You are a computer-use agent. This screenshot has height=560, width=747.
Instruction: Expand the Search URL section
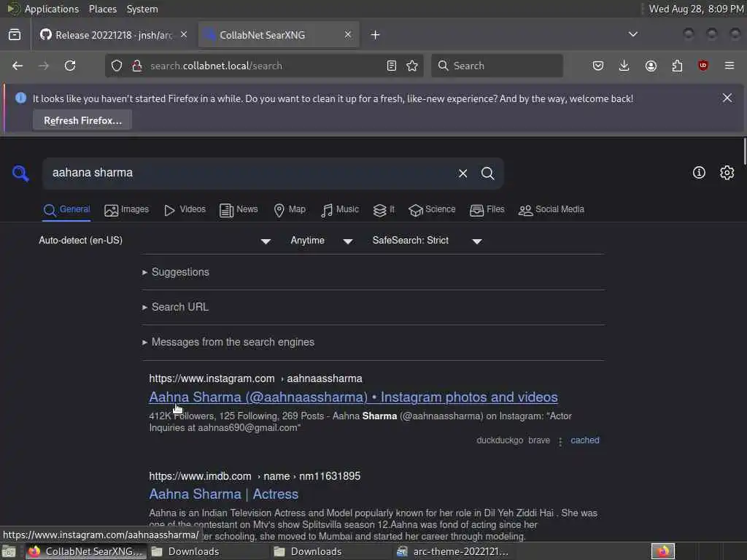coord(175,307)
